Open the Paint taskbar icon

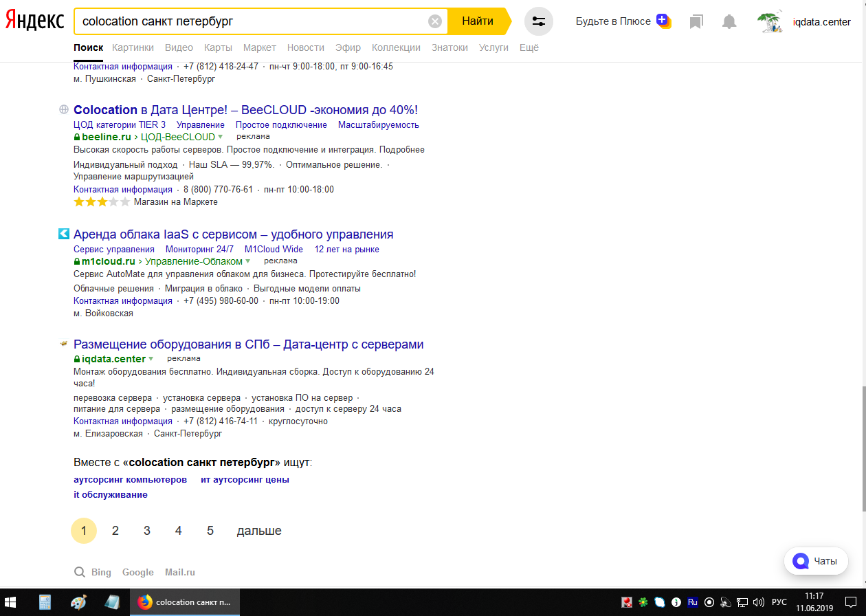[x=78, y=602]
